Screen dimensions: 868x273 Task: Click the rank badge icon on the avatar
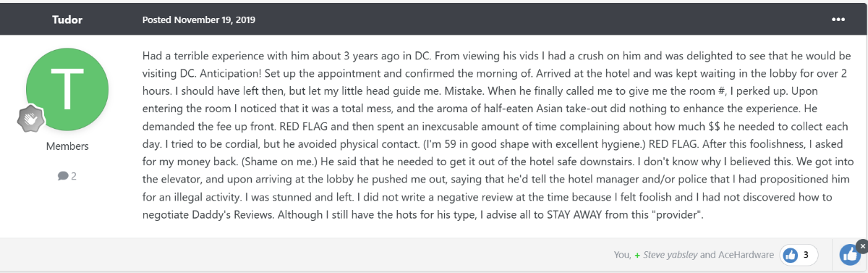click(x=32, y=119)
